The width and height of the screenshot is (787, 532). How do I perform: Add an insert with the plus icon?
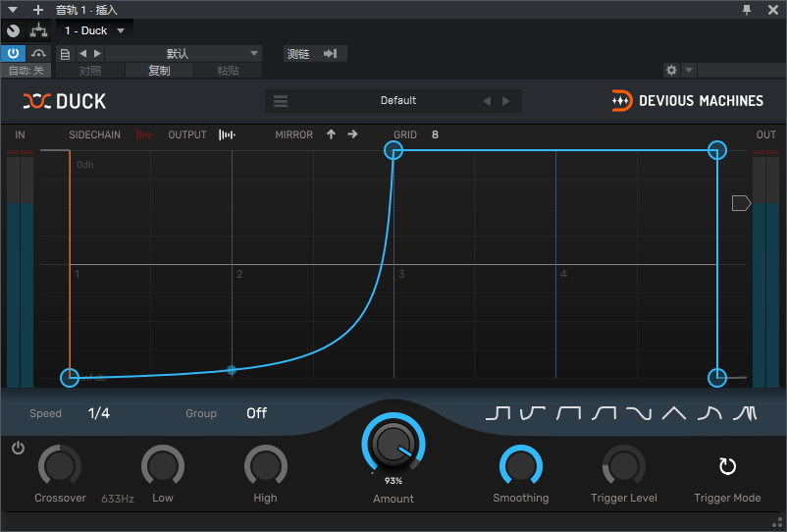pos(38,10)
